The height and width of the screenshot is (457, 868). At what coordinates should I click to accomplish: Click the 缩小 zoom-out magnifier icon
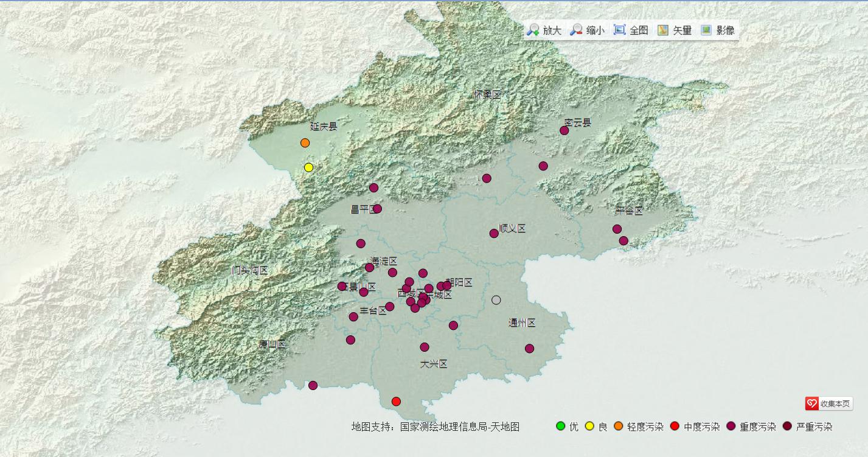tap(577, 30)
